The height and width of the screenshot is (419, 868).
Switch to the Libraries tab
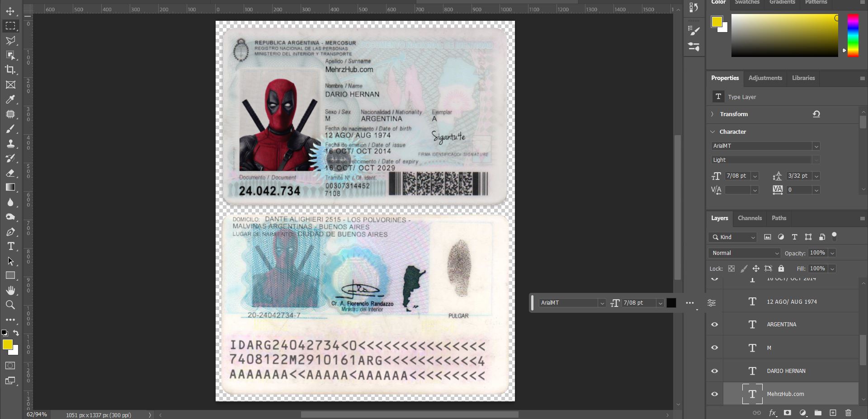(x=803, y=78)
